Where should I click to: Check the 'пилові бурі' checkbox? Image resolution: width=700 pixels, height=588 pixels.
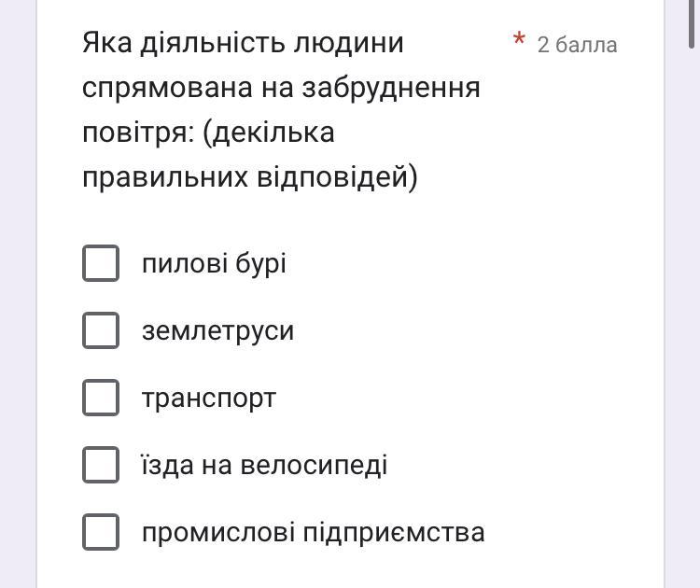[101, 263]
